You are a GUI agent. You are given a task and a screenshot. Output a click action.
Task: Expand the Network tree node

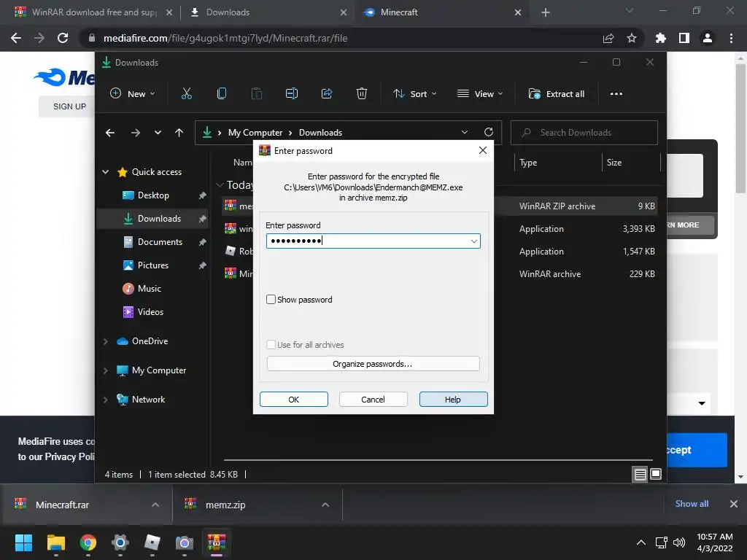pyautogui.click(x=106, y=400)
